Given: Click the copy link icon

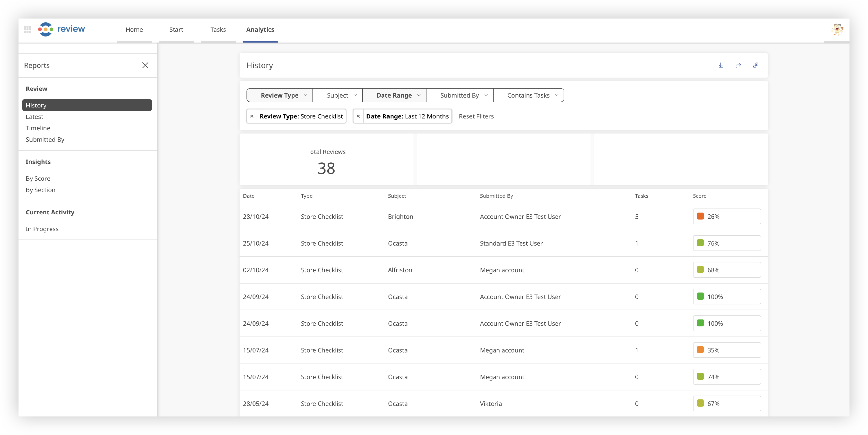Looking at the screenshot, I should click(x=755, y=65).
